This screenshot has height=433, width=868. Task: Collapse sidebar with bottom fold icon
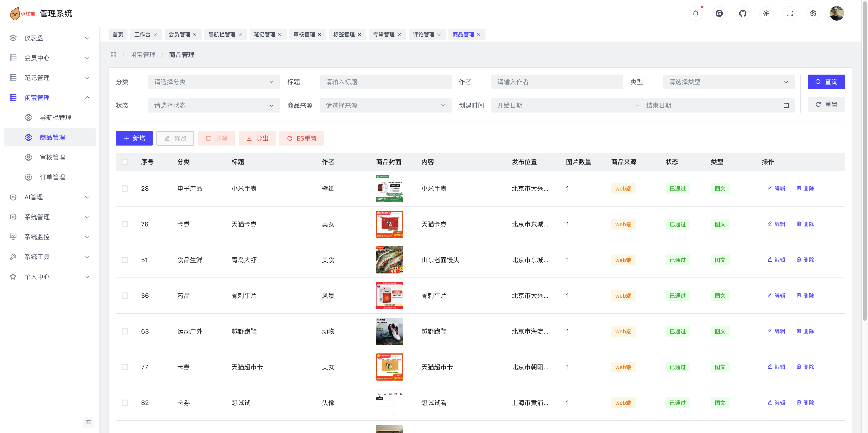pos(88,422)
